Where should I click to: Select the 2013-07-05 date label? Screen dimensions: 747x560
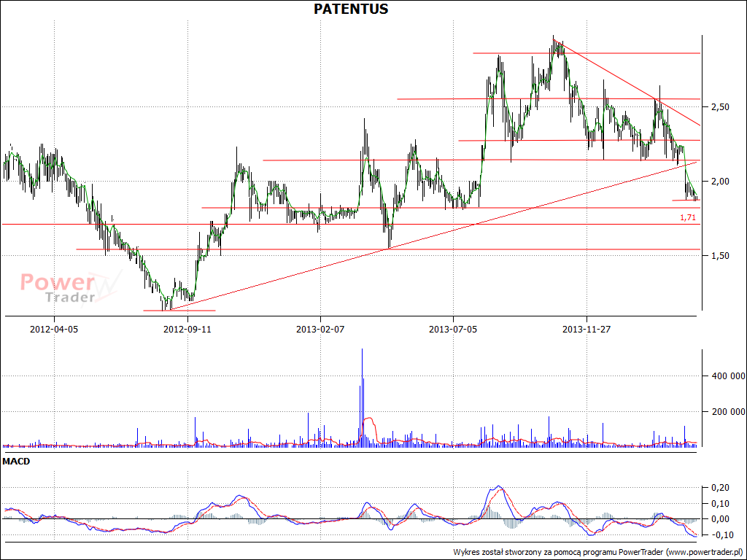453,329
